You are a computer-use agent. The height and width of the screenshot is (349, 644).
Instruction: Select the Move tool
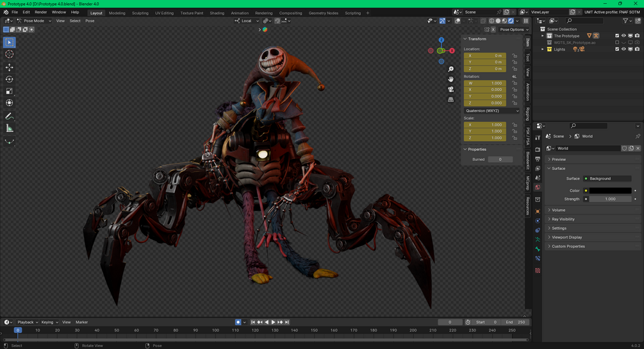pyautogui.click(x=10, y=67)
